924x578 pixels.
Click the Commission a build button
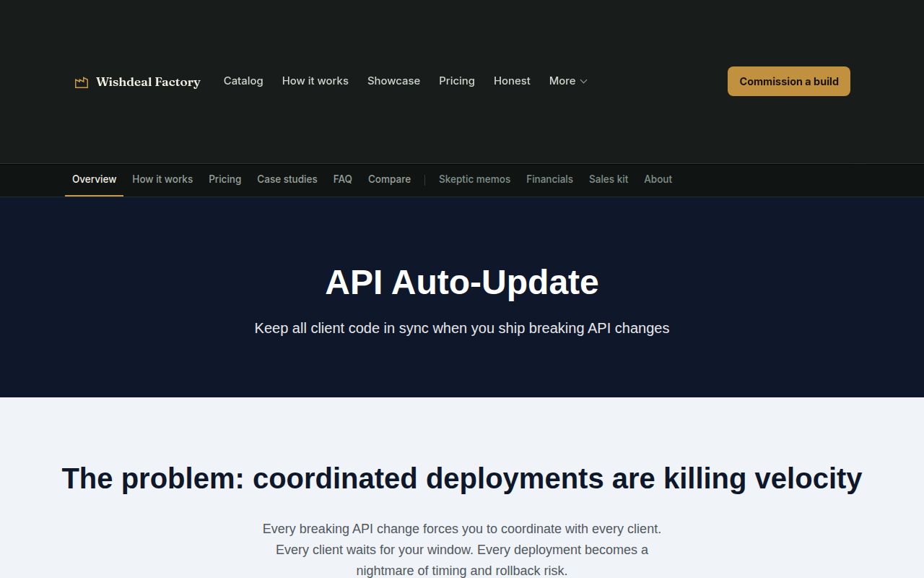(789, 82)
